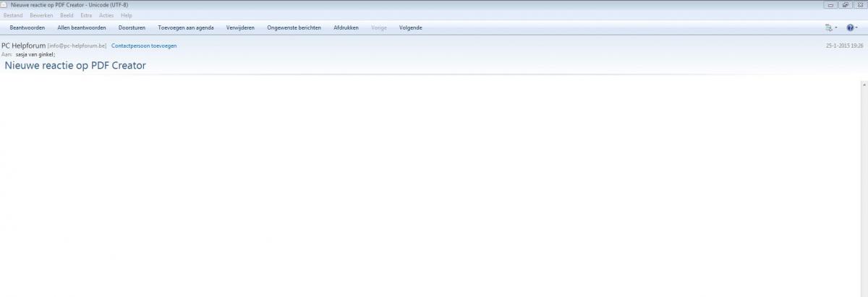868x297 pixels.
Task: Open the Bewerken menu
Action: pos(42,15)
